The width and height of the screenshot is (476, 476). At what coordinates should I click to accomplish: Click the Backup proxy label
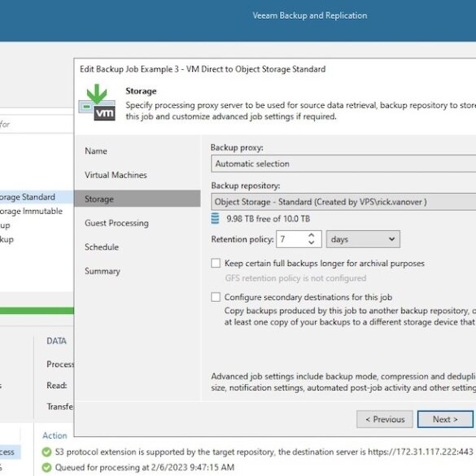click(237, 147)
